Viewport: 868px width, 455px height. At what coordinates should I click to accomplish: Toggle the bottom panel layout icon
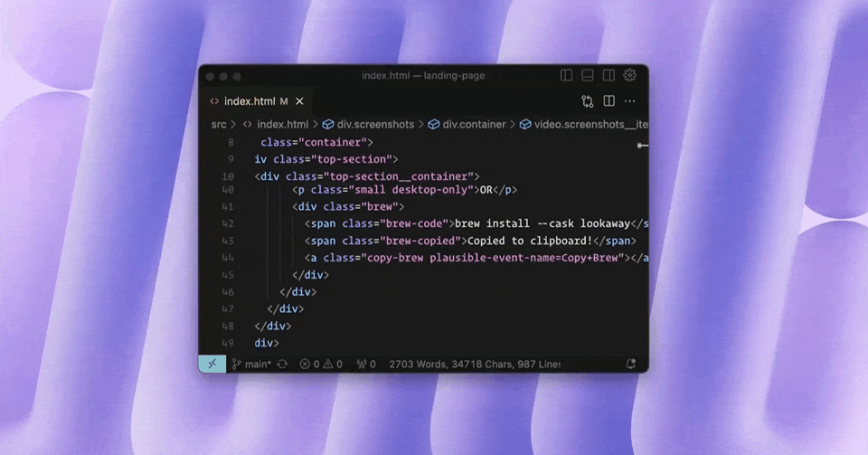(x=588, y=76)
